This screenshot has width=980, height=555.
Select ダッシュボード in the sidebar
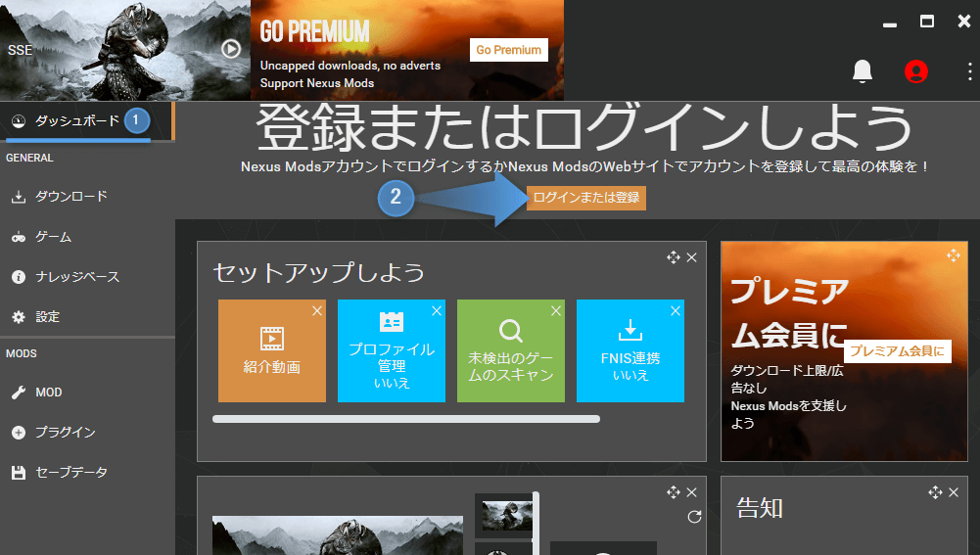point(86,121)
